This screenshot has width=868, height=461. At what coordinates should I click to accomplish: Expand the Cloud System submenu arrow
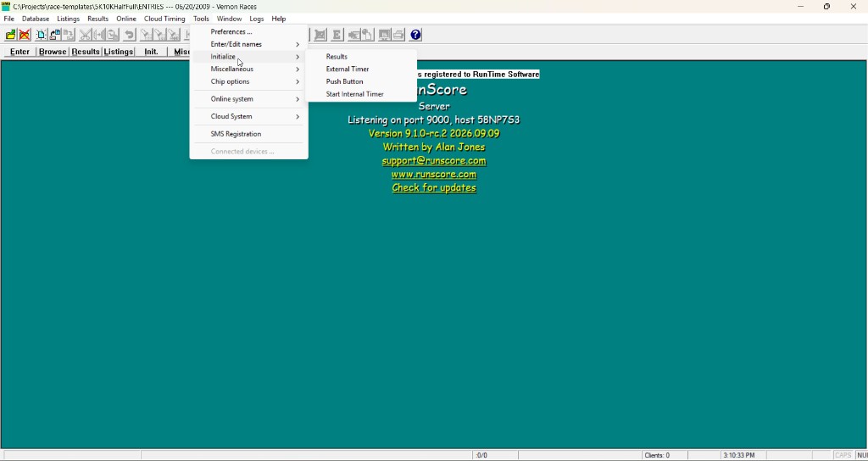[298, 117]
